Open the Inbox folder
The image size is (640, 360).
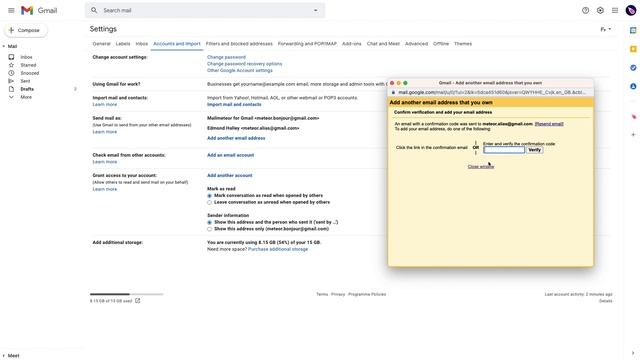(x=26, y=57)
